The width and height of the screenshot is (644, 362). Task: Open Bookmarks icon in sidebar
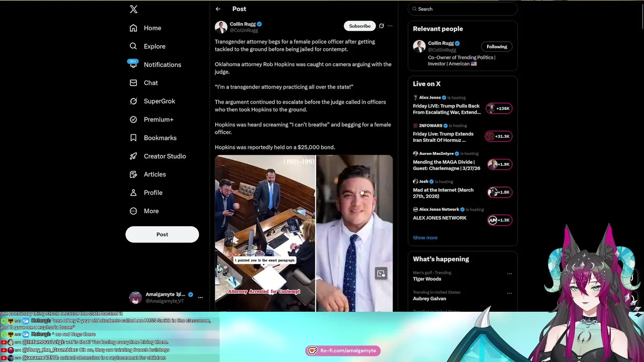(x=133, y=138)
